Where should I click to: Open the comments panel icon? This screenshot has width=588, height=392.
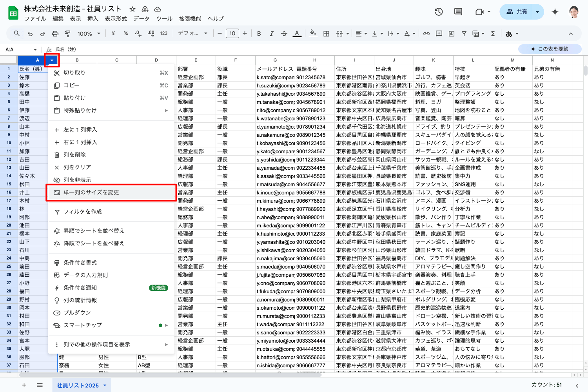458,12
